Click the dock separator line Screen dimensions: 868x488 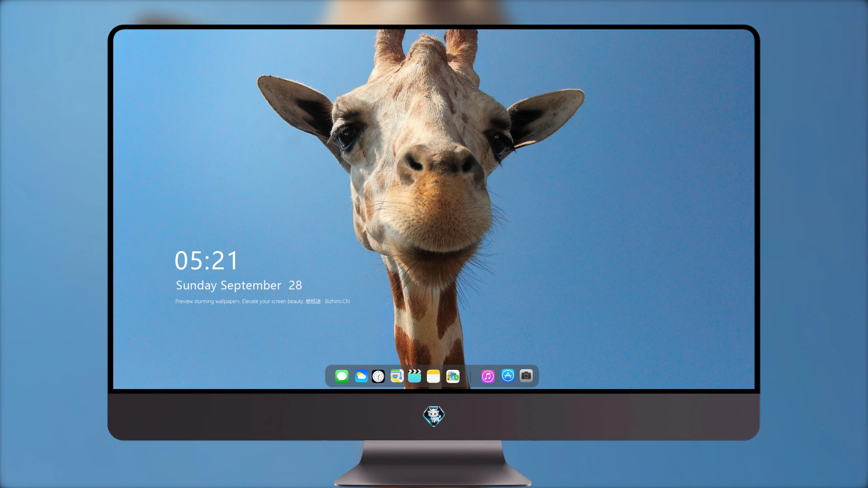coord(470,377)
